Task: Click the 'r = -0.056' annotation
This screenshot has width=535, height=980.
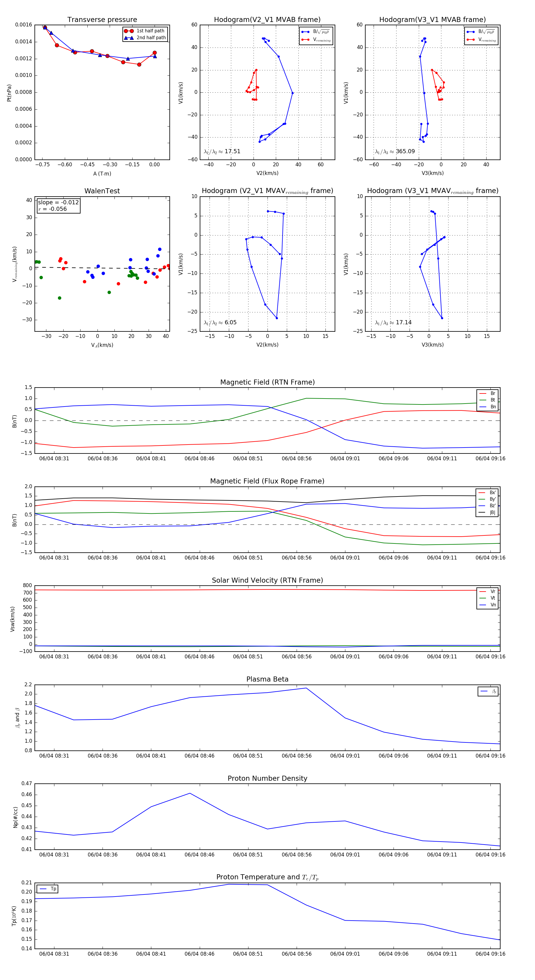Action: pyautogui.click(x=52, y=209)
